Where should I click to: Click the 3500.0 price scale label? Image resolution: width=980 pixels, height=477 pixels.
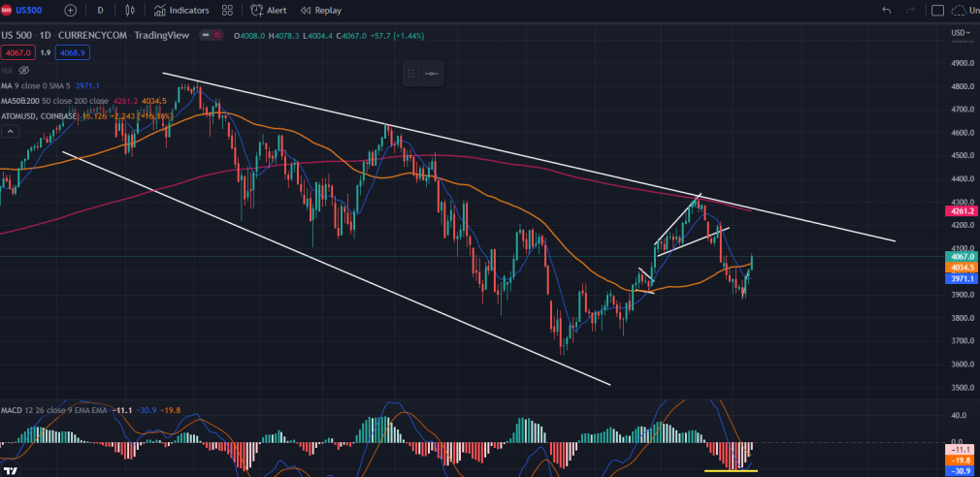click(964, 387)
